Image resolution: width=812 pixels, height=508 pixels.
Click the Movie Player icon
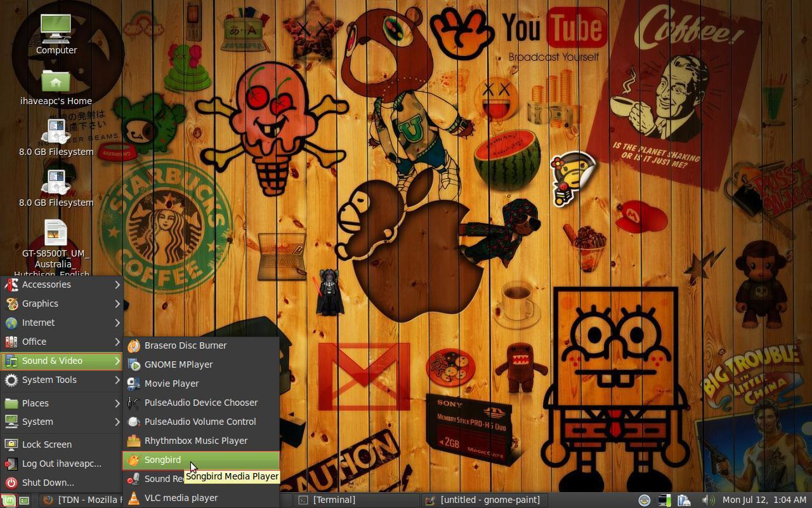coord(133,384)
